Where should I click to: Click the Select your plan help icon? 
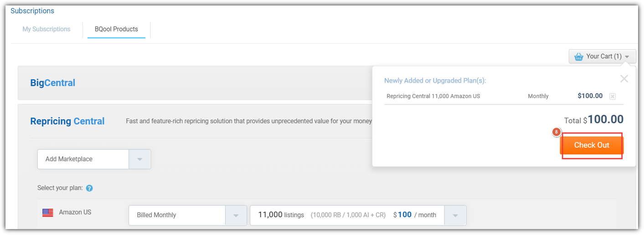[x=89, y=188]
